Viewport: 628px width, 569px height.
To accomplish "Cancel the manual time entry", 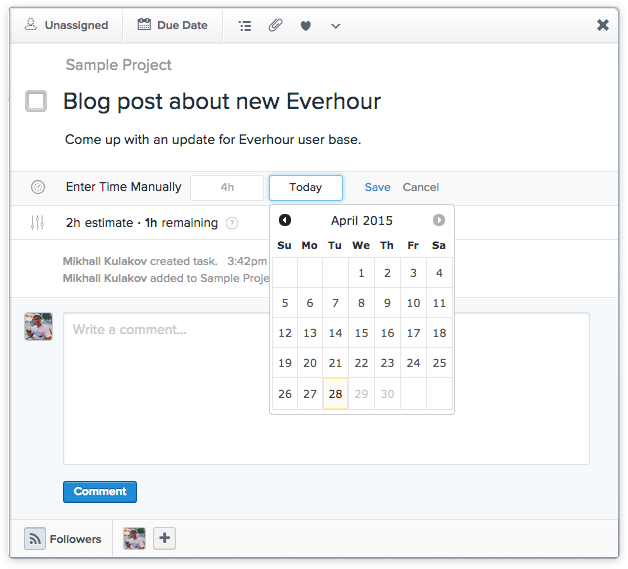I will pos(420,187).
